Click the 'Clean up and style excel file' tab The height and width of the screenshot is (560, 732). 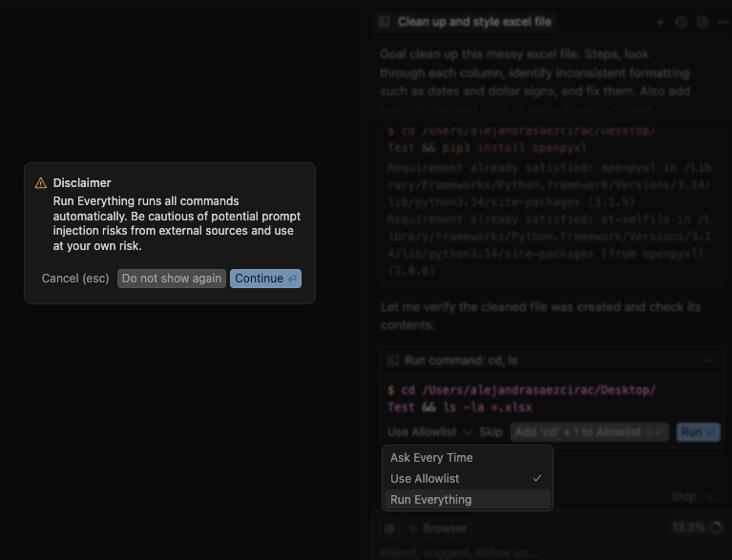pyautogui.click(x=473, y=22)
